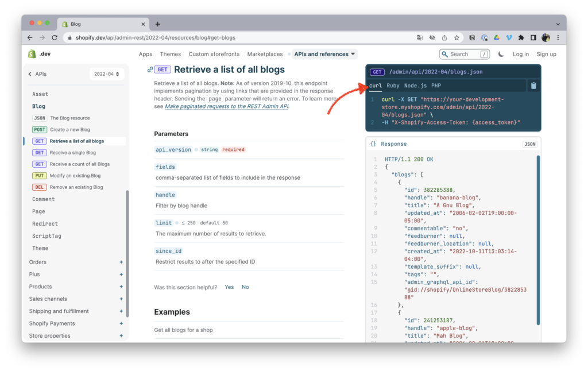Open Create a new Blog sidebar item
Viewport: 588px width, 371px height.
(69, 130)
